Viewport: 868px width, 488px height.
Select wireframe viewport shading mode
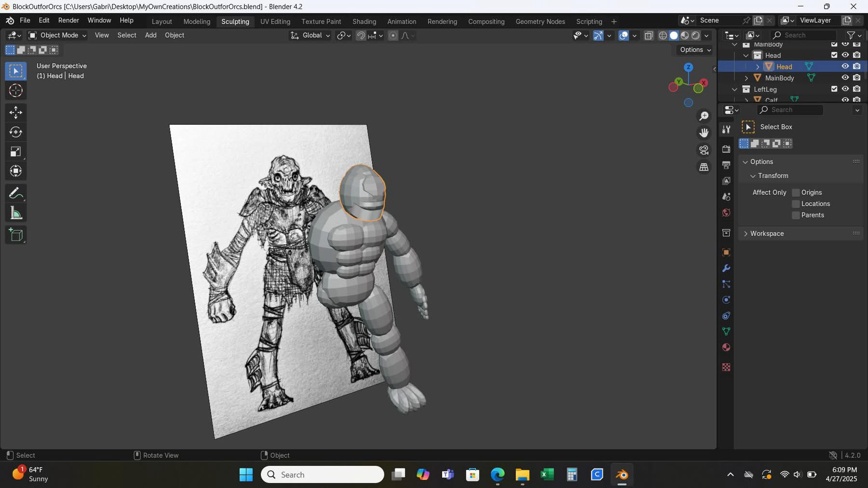click(663, 36)
